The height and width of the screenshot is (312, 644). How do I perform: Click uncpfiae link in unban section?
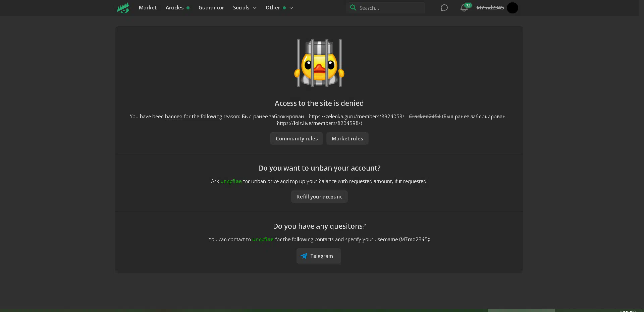tap(231, 181)
